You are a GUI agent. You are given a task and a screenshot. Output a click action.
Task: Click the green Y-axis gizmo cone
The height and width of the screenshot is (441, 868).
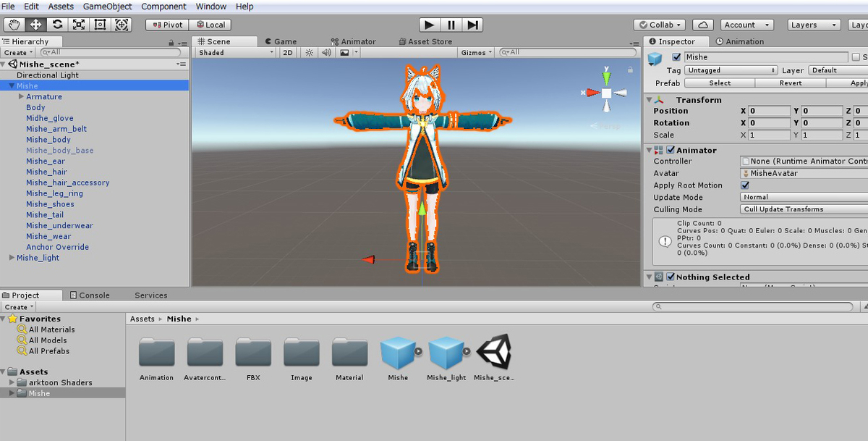[x=607, y=77]
